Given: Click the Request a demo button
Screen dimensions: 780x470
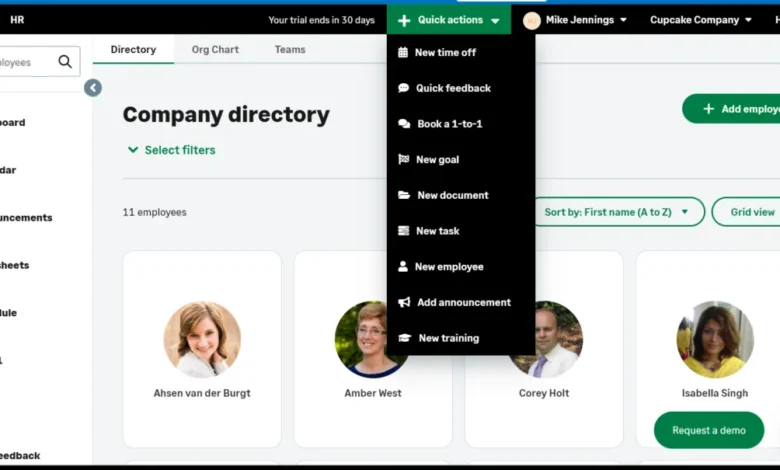Looking at the screenshot, I should [x=709, y=430].
